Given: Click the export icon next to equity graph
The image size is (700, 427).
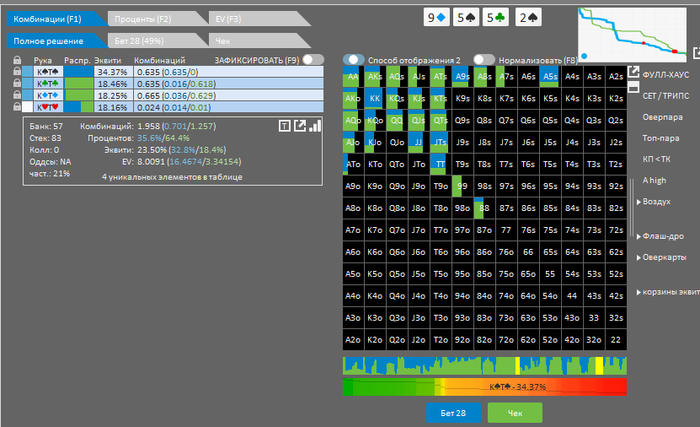Looking at the screenshot, I should coord(696,53).
